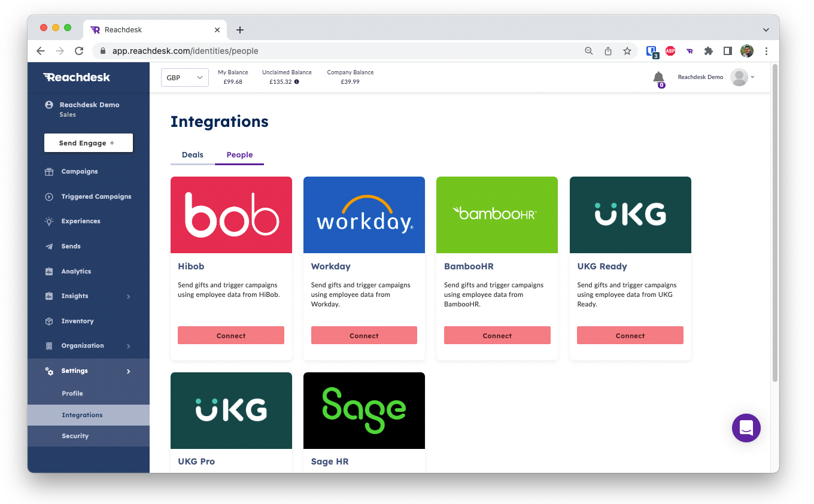Click the Chrome profile picture
The width and height of the screenshot is (814, 504).
(x=746, y=51)
